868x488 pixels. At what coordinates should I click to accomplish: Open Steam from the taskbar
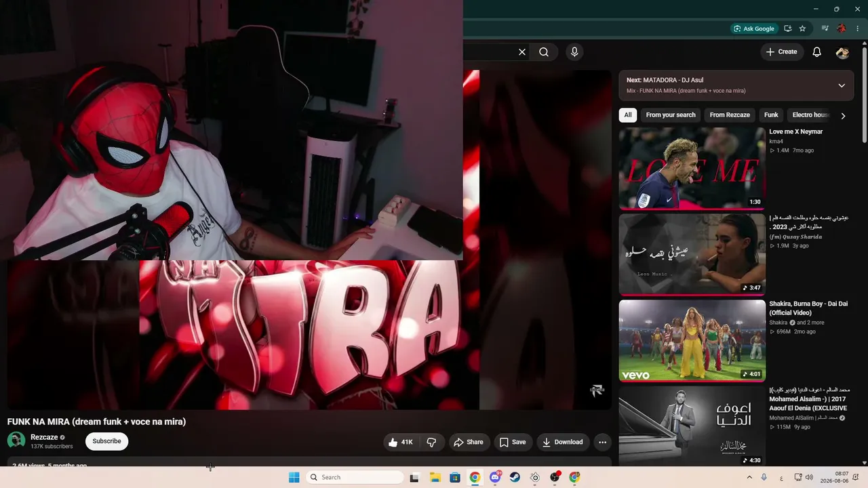tap(515, 477)
